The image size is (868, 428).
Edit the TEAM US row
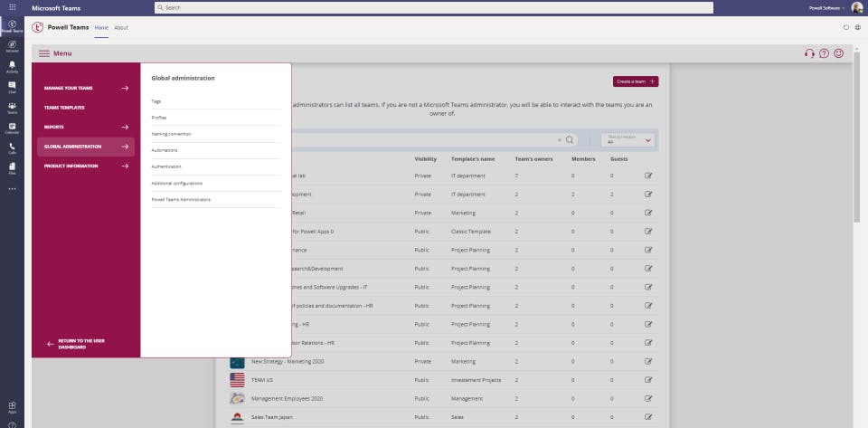tap(648, 380)
